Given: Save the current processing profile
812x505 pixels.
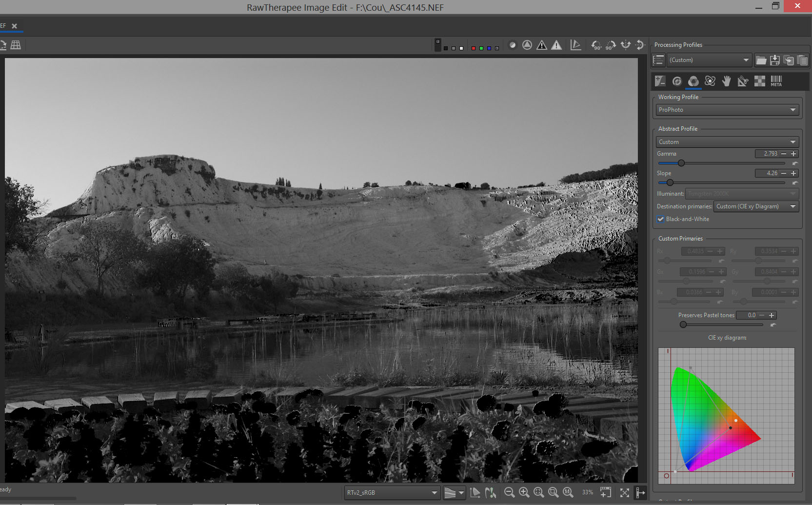Looking at the screenshot, I should point(775,60).
